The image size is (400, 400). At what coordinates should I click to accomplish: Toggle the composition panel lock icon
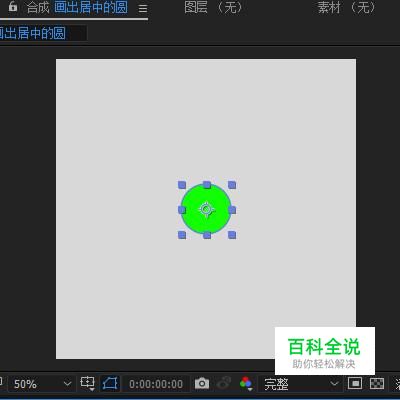pos(13,6)
